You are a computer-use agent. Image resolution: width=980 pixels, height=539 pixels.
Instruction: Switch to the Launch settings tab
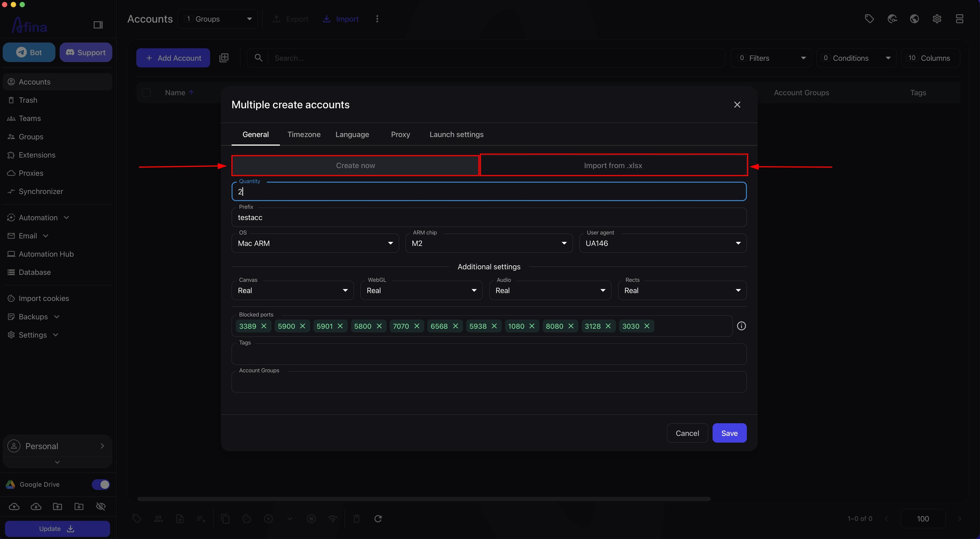click(x=457, y=134)
